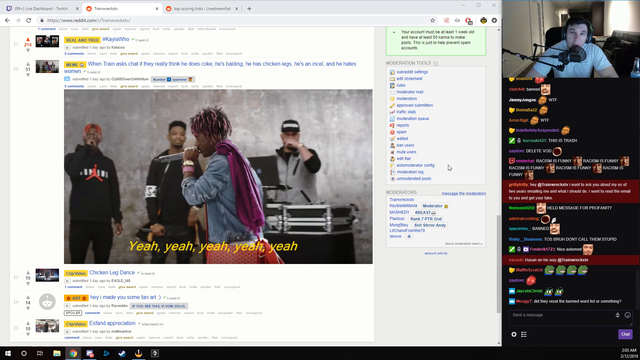Open the account activity link
The image size is (640, 360).
436,253
